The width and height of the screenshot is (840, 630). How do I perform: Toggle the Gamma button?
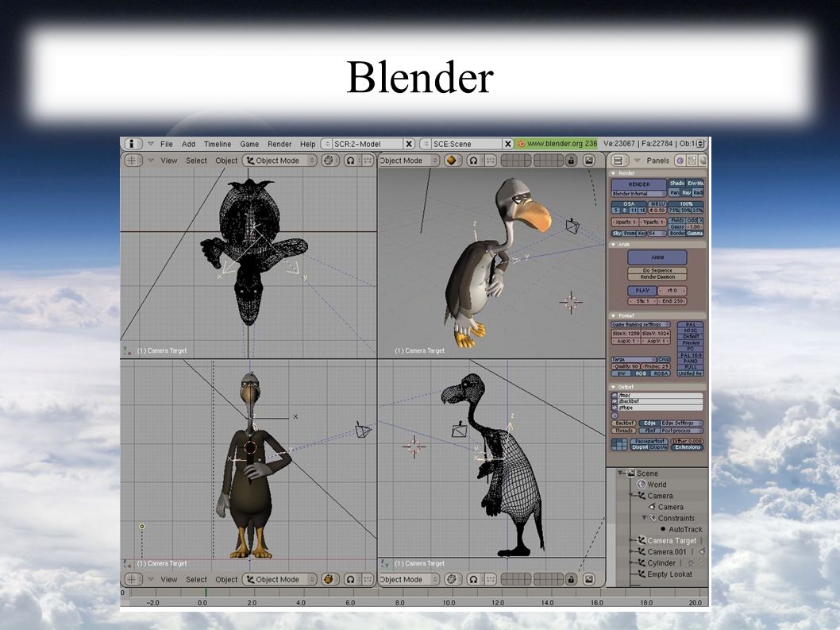(x=695, y=234)
